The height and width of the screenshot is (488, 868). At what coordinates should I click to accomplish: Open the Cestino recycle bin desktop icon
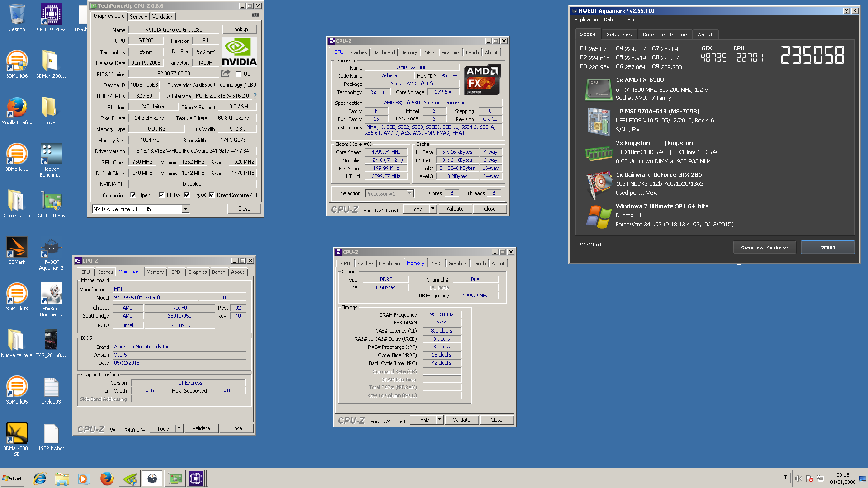click(x=17, y=18)
